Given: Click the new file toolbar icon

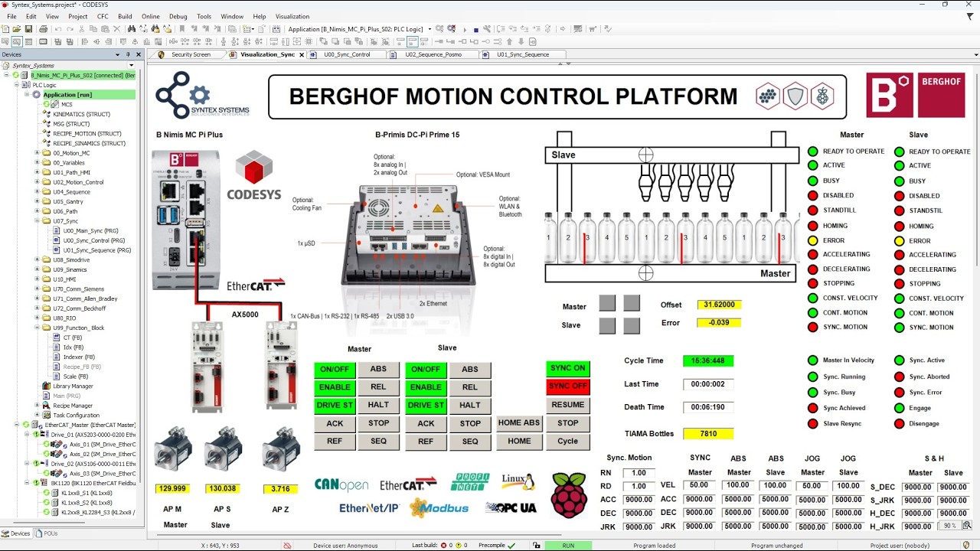Looking at the screenshot, I should pos(5,29).
